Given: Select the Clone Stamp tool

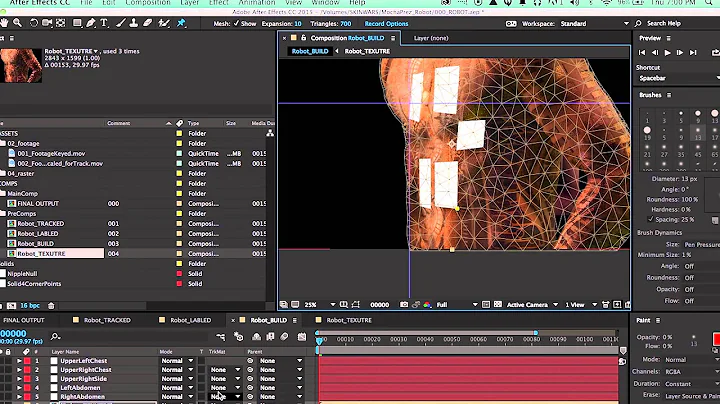Looking at the screenshot, I should 134,22.
